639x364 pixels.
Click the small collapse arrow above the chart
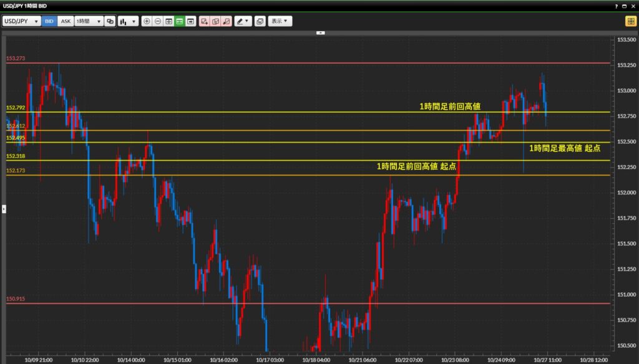320,32
